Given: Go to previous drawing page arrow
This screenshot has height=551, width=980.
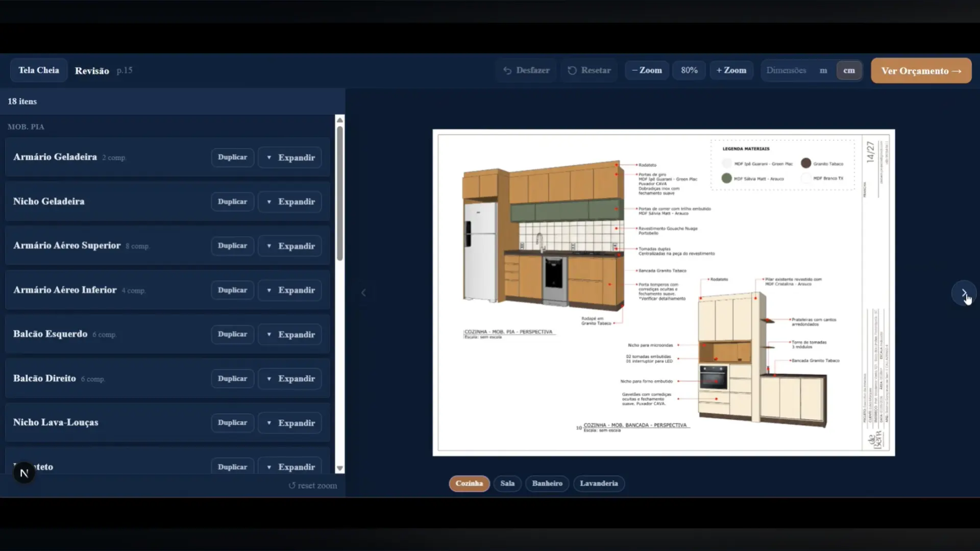Looking at the screenshot, I should pos(363,293).
